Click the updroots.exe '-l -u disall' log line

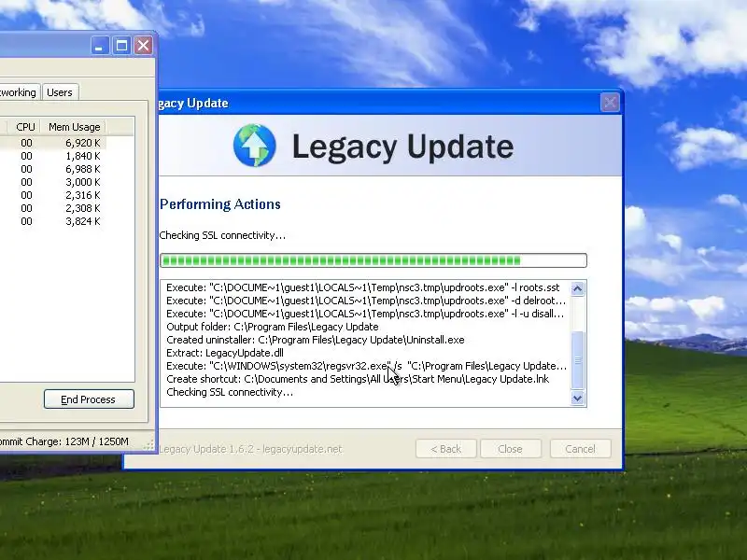(365, 314)
